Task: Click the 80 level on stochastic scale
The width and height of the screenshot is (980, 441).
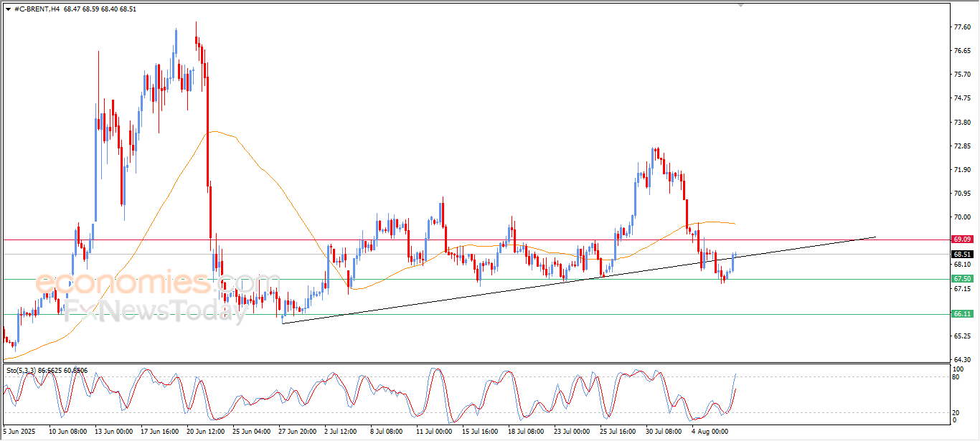Action: tap(956, 376)
